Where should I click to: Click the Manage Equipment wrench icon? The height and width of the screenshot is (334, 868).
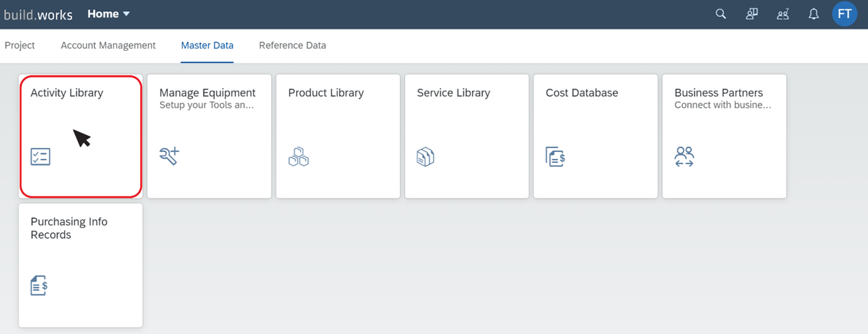pyautogui.click(x=169, y=156)
